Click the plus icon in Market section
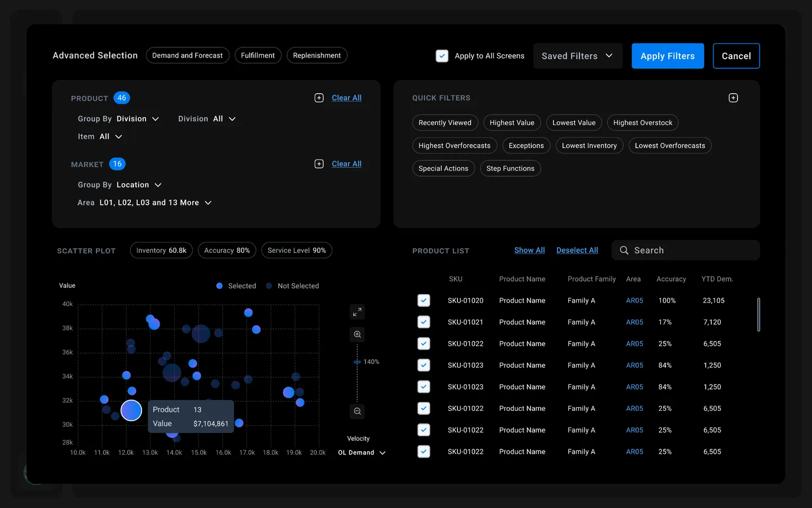The width and height of the screenshot is (812, 508). [x=319, y=164]
